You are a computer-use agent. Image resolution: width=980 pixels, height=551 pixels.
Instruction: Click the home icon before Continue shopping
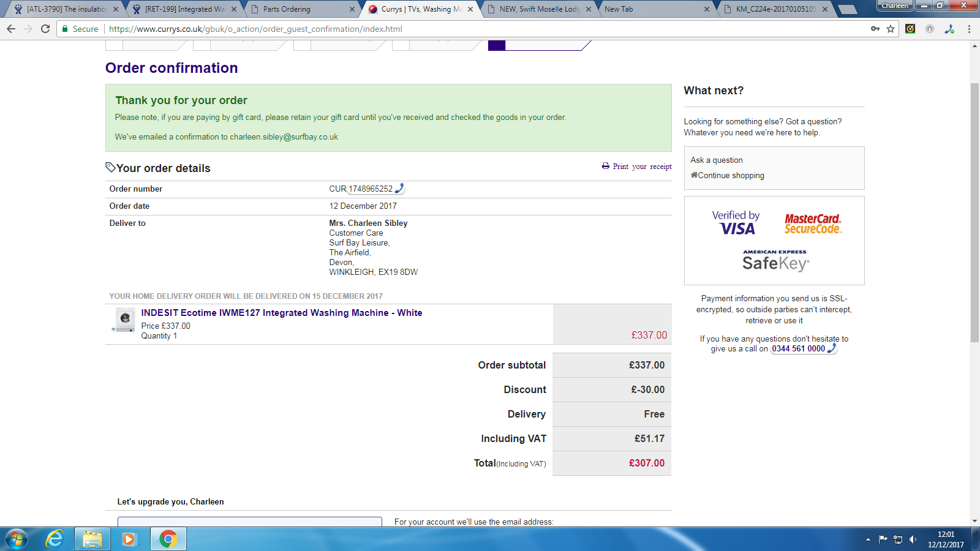pos(694,175)
